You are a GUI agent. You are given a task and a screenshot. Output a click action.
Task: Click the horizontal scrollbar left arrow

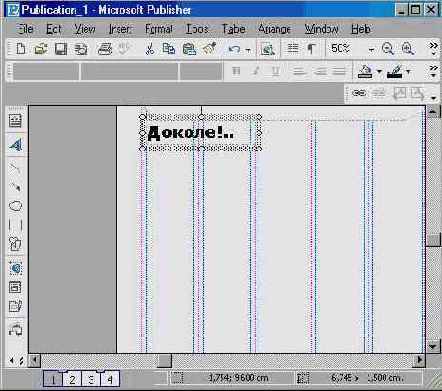point(34,360)
